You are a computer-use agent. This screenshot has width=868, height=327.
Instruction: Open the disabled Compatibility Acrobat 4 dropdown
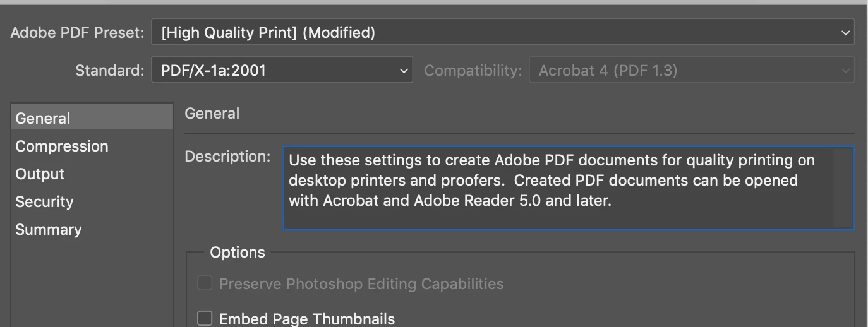[x=692, y=70]
